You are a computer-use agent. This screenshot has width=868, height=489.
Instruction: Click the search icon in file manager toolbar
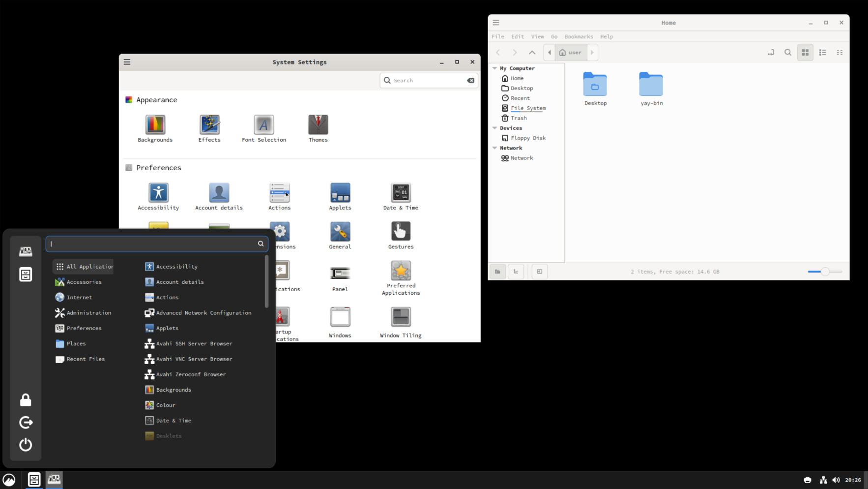pos(788,53)
